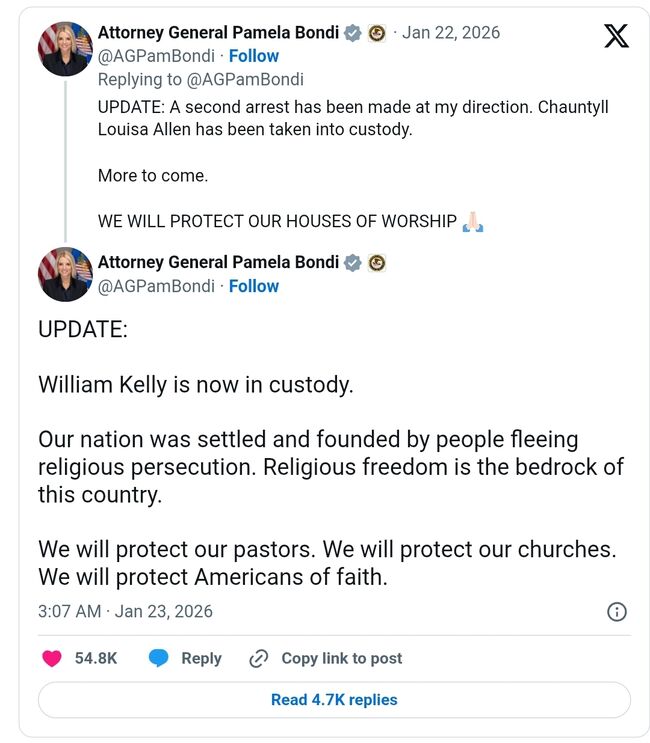This screenshot has width=650, height=743.
Task: Click the 54.8K likes count
Action: pyautogui.click(x=96, y=658)
